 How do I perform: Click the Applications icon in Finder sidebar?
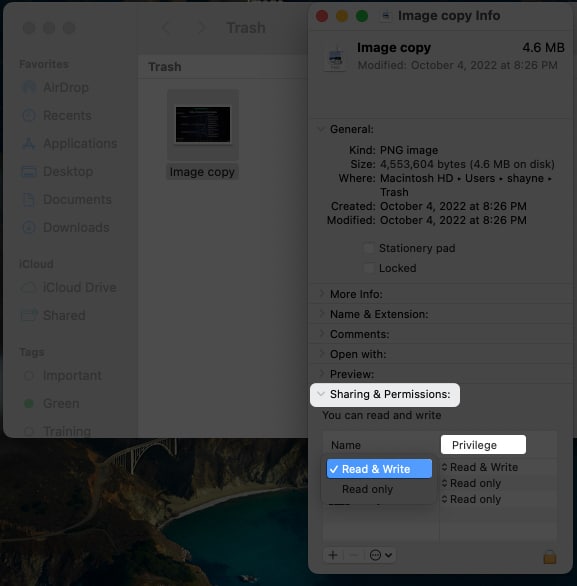[x=29, y=144]
